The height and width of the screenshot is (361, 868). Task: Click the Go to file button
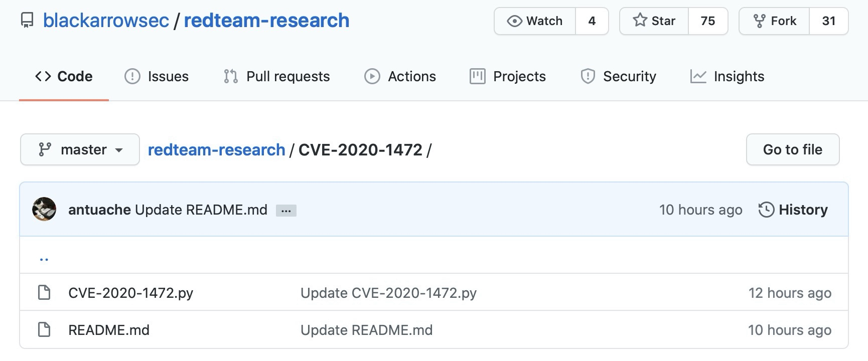pyautogui.click(x=793, y=149)
